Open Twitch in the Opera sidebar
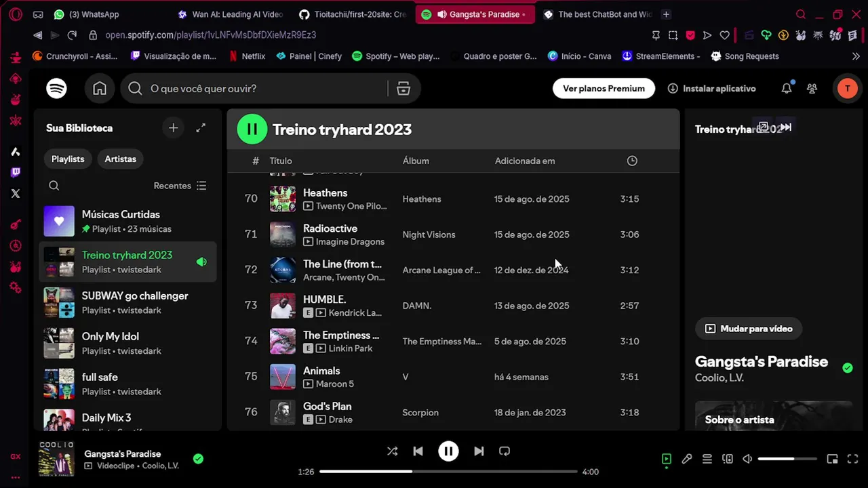Screen dimensions: 868x488 (16, 173)
